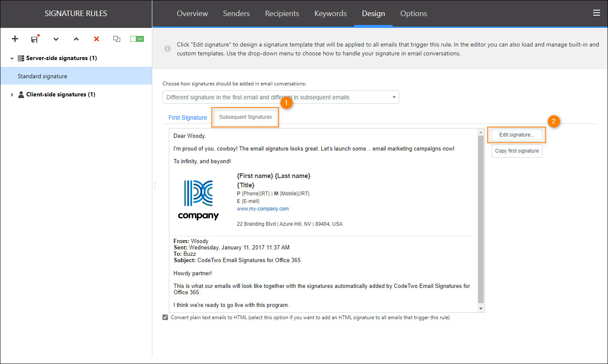Collapse the Server-side signatures group
608x364 pixels.
pos(12,58)
